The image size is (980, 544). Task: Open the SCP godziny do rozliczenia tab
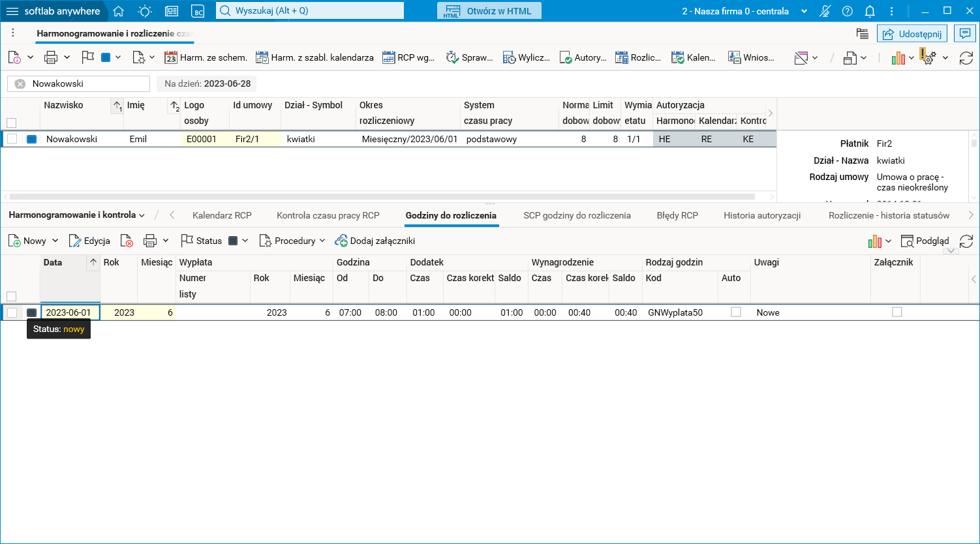tap(577, 215)
